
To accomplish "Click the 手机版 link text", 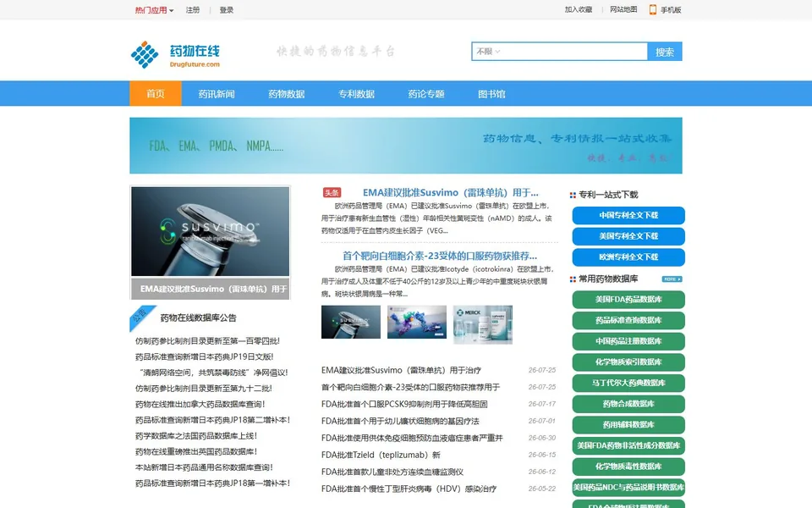I will coord(671,10).
